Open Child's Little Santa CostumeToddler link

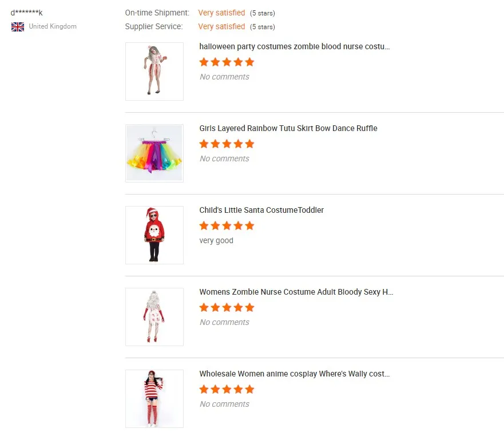click(x=261, y=210)
